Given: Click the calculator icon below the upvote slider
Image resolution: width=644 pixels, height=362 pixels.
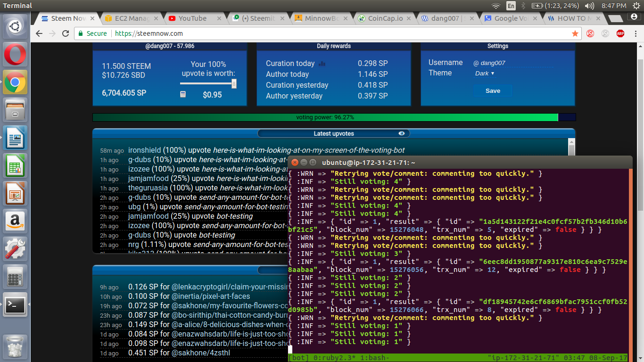Looking at the screenshot, I should pos(183,94).
